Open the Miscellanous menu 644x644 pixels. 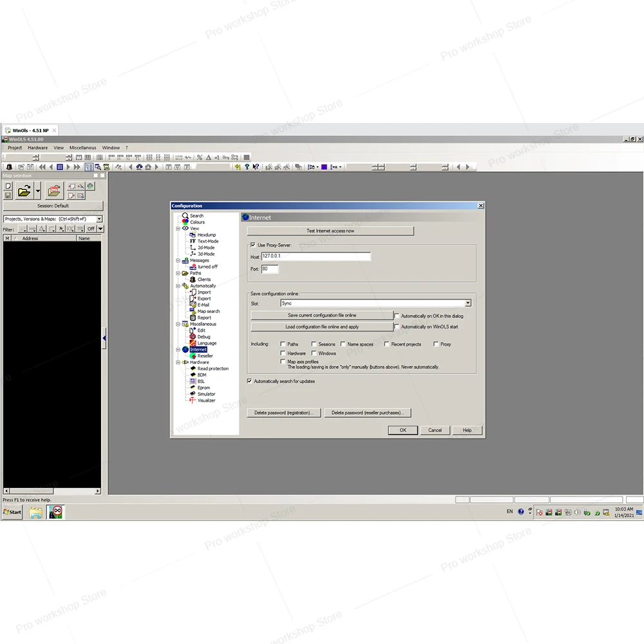pos(82,148)
